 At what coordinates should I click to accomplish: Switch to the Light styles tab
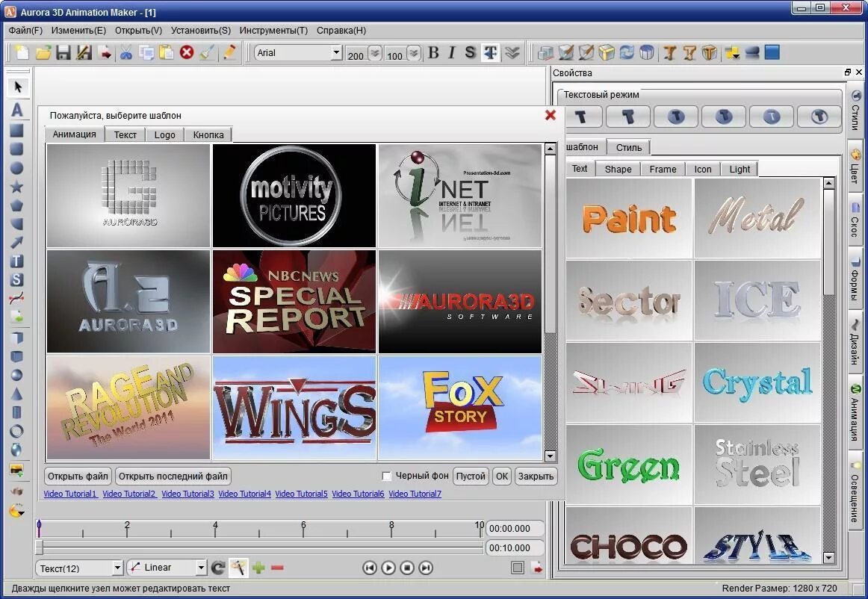740,169
